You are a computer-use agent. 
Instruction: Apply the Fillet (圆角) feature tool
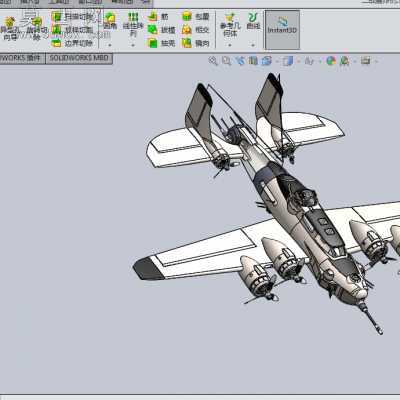110,21
